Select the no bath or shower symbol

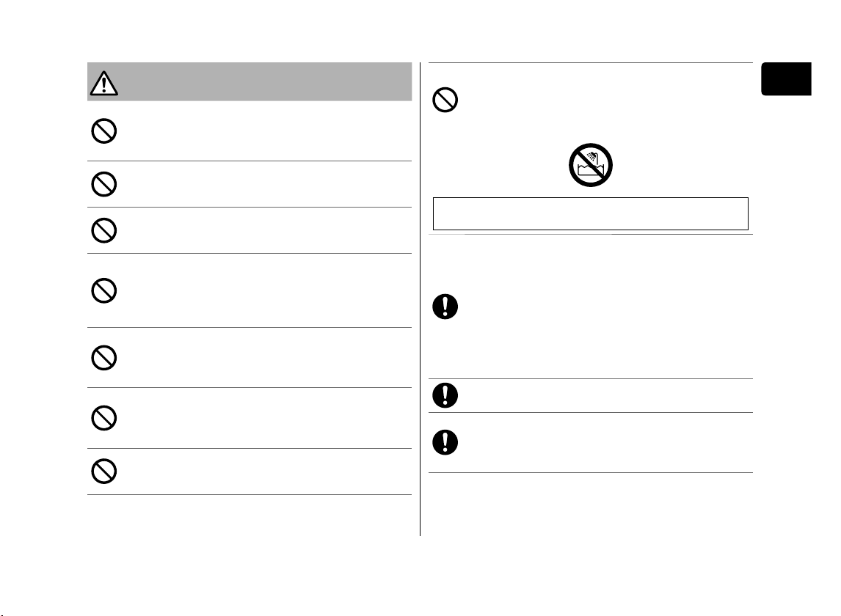[591, 165]
